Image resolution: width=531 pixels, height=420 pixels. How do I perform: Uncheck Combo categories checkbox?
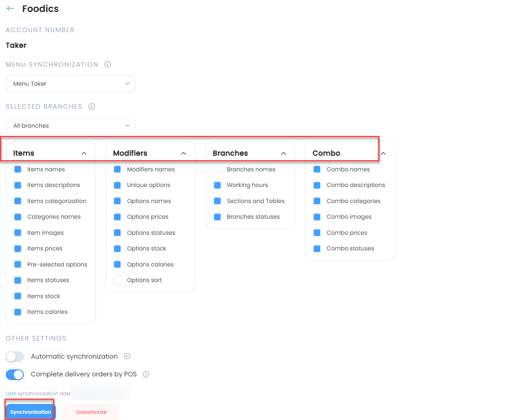pyautogui.click(x=317, y=201)
